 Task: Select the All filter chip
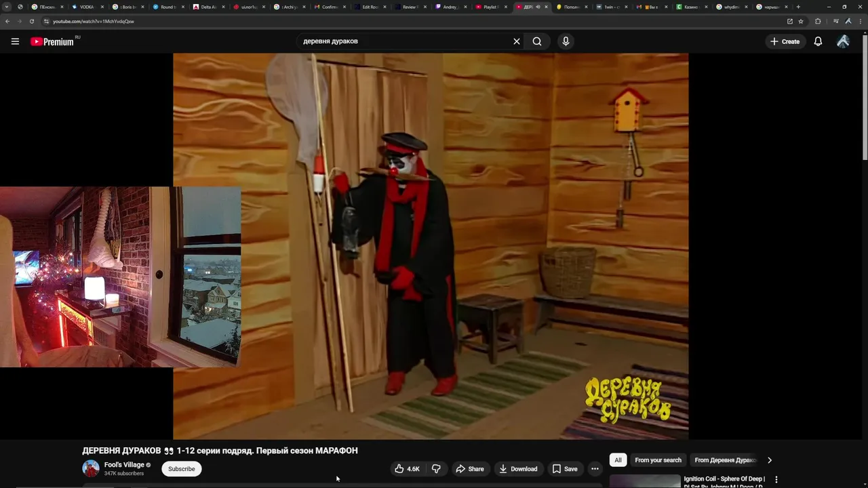point(618,460)
